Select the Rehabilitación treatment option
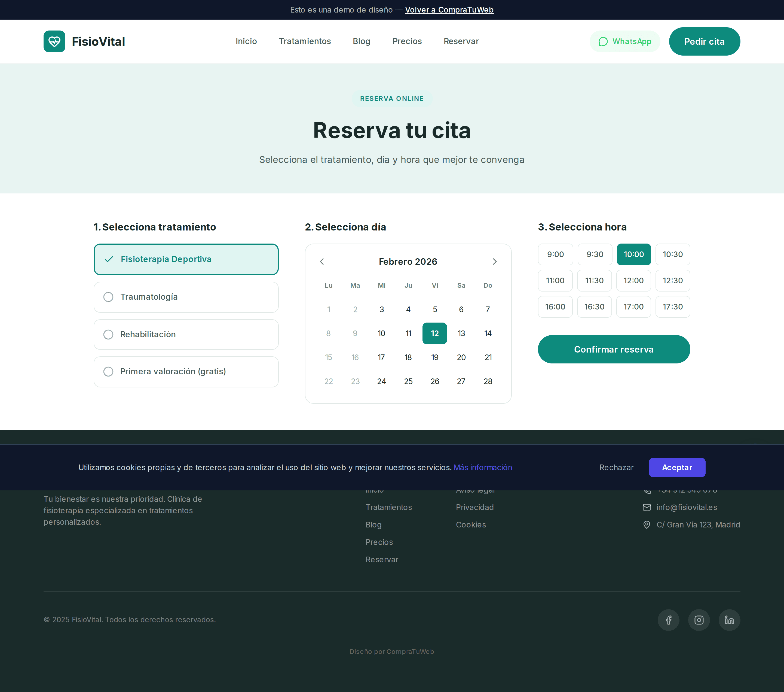The width and height of the screenshot is (784, 692). (x=186, y=334)
